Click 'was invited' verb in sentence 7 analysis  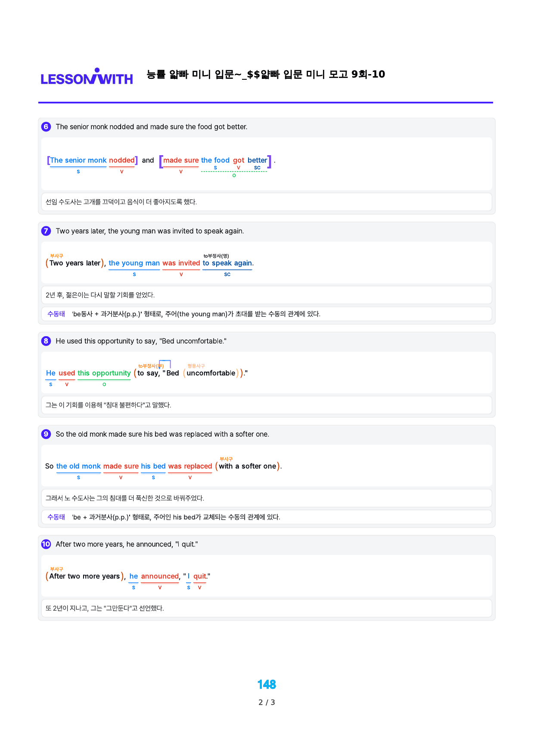[181, 263]
